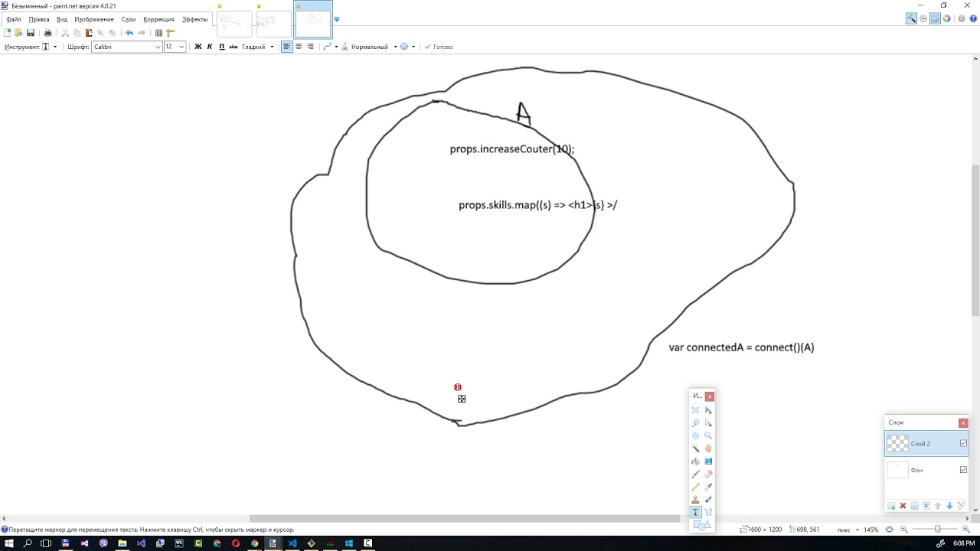980x551 pixels.
Task: Toggle italic К formatting
Action: [210, 47]
